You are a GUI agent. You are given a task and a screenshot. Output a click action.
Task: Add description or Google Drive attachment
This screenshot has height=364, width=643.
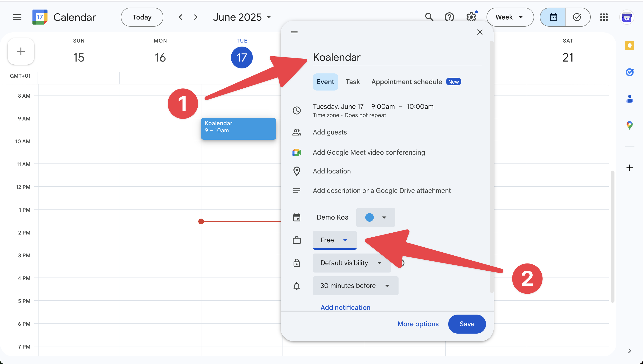382,191
